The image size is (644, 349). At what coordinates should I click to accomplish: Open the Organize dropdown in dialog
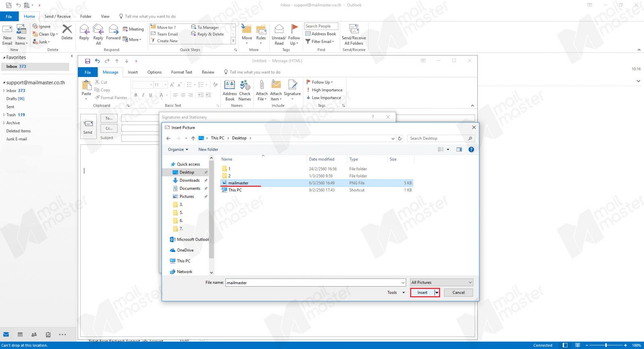(x=178, y=149)
